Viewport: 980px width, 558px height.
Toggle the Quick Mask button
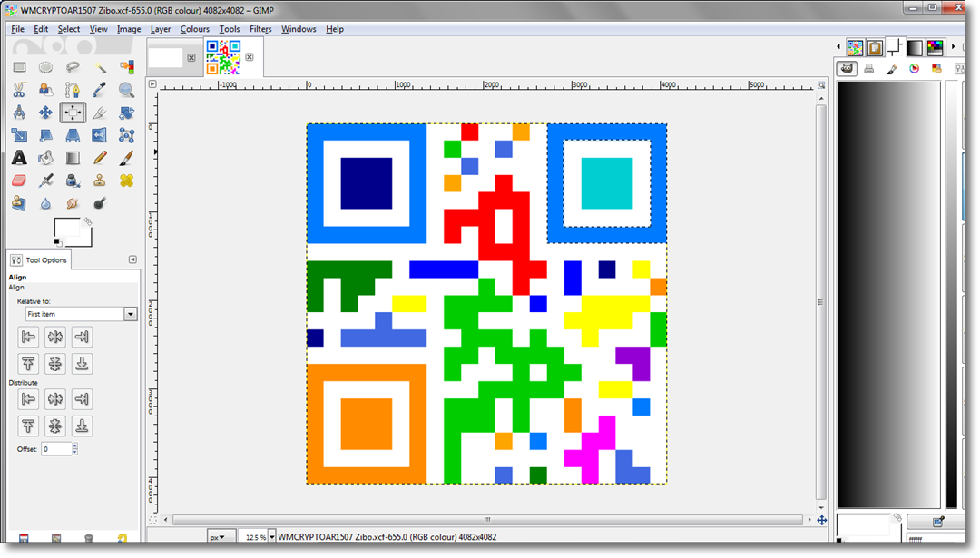tap(152, 520)
